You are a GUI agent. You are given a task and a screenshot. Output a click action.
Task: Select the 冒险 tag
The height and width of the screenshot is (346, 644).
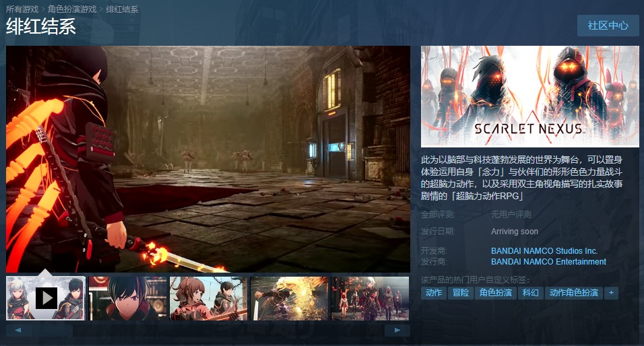tap(461, 293)
